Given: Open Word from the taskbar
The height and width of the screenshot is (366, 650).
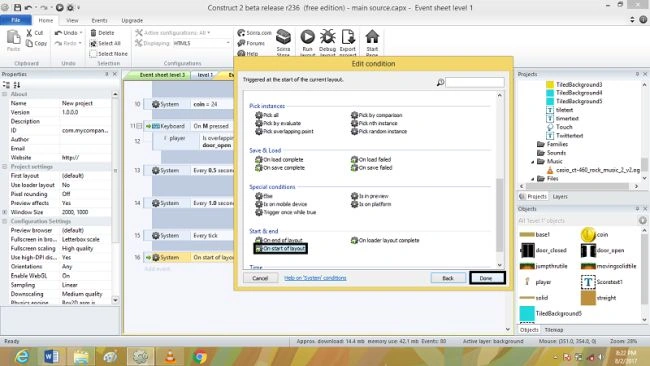Looking at the screenshot, I should click(x=51, y=356).
